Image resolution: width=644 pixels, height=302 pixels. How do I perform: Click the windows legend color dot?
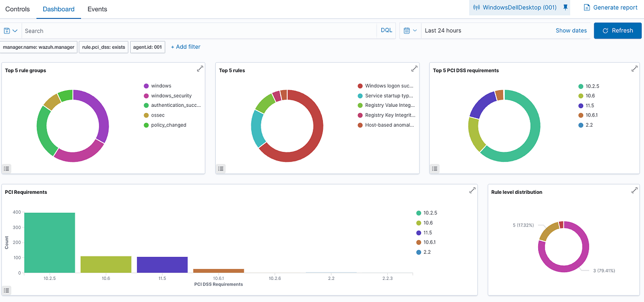click(146, 86)
